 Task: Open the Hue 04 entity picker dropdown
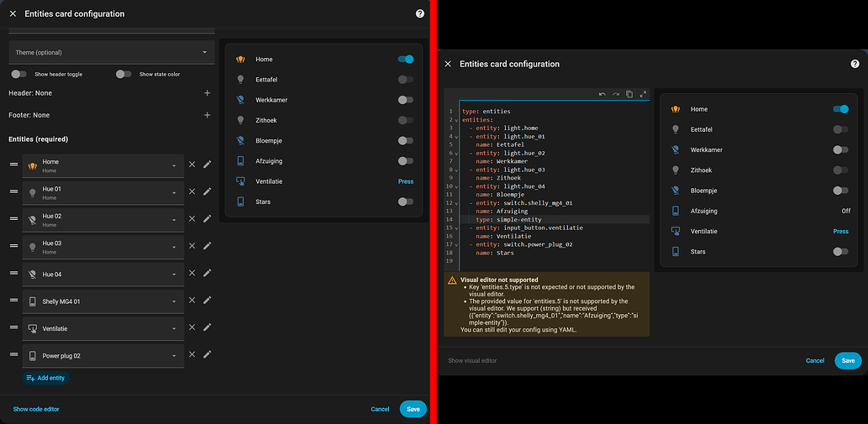(x=103, y=275)
